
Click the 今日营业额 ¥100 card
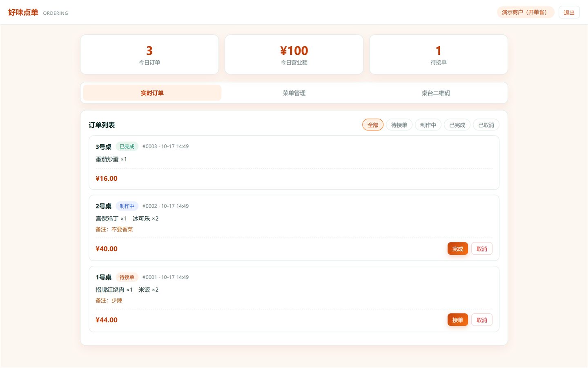coord(294,54)
